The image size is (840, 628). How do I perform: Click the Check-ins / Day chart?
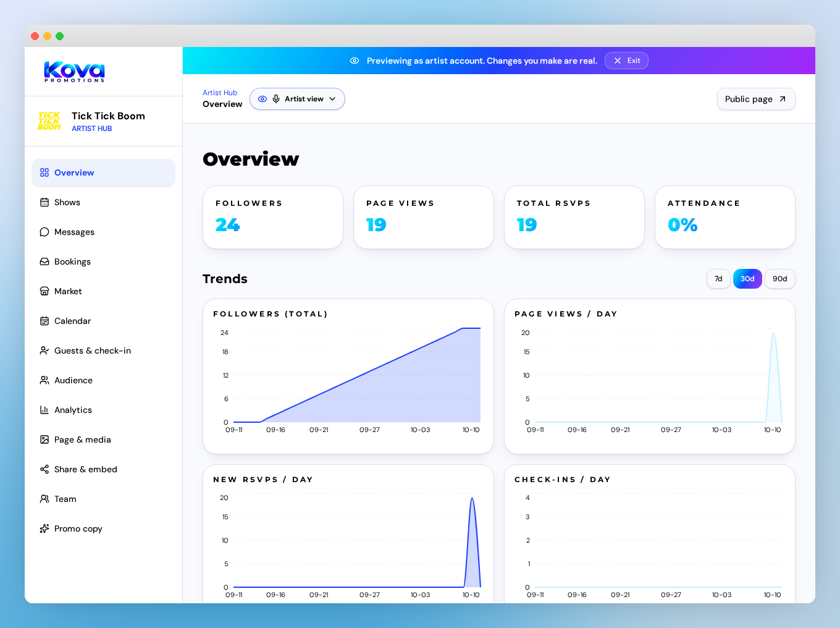[650, 534]
